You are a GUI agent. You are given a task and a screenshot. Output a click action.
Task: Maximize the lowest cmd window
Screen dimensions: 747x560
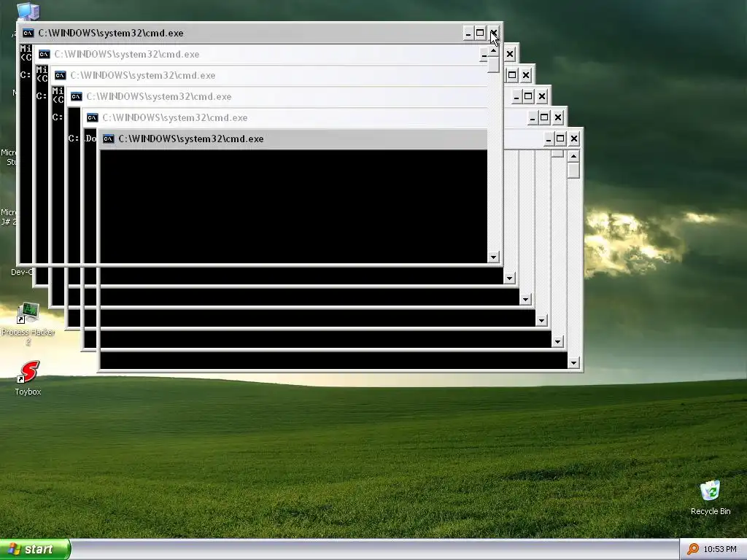561,139
